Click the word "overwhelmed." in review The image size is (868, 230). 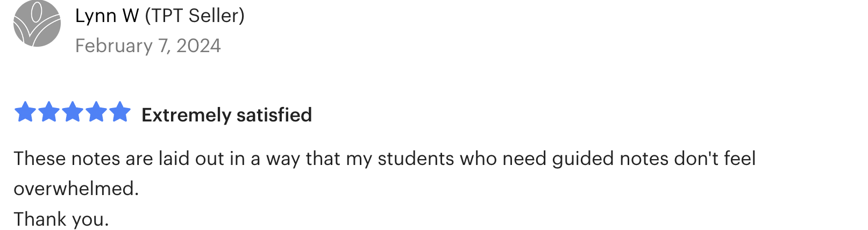pos(76,189)
